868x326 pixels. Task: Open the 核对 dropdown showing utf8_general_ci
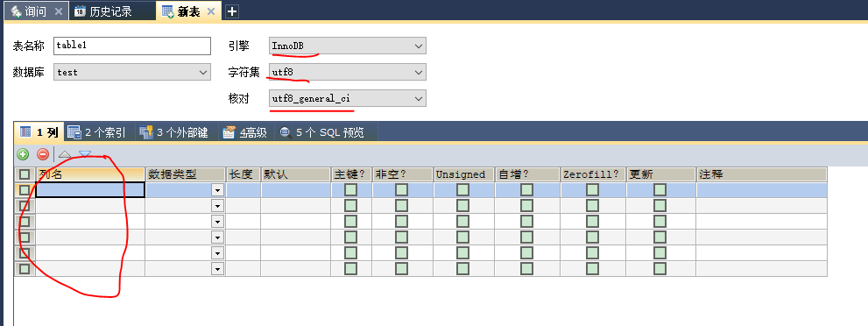click(348, 98)
